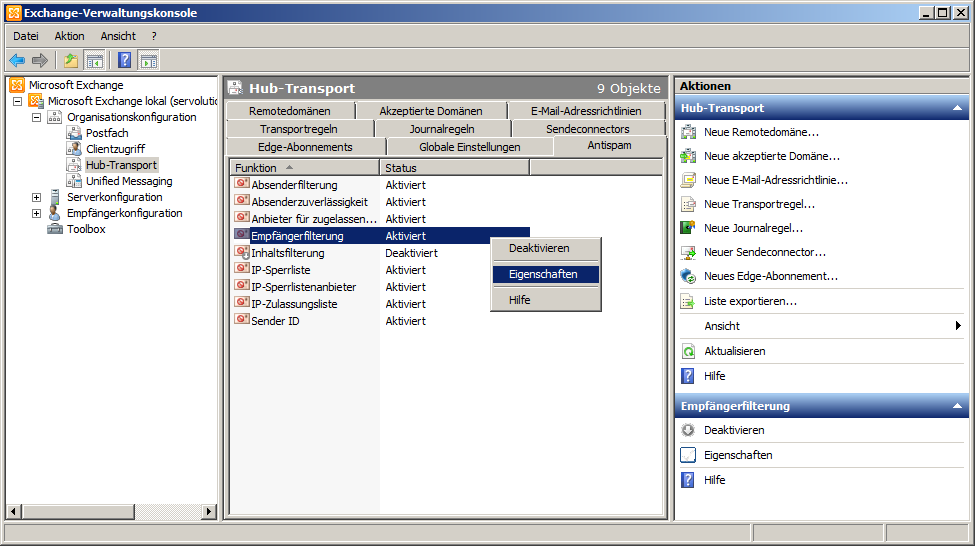The image size is (975, 546).
Task: Open the Datei menu
Action: click(25, 36)
